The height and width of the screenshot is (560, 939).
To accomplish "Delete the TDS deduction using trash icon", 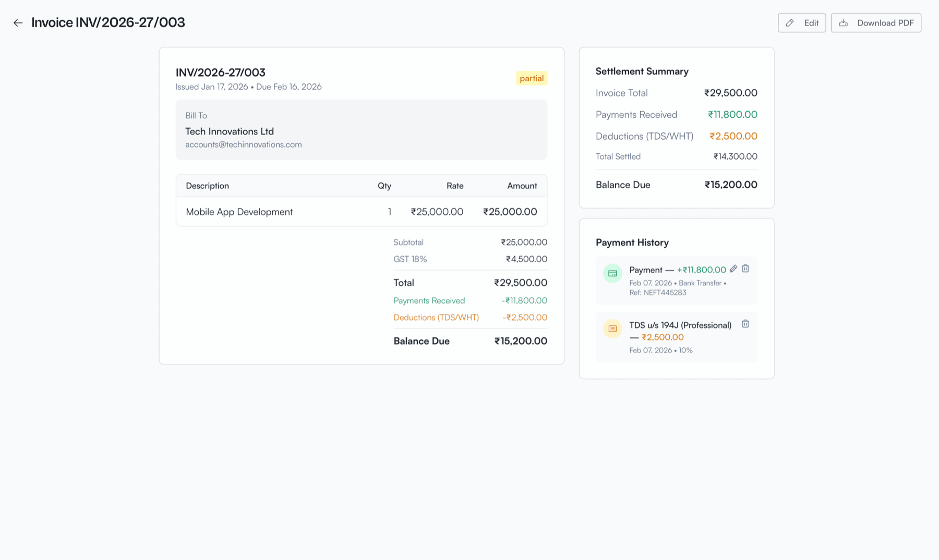I will point(745,324).
